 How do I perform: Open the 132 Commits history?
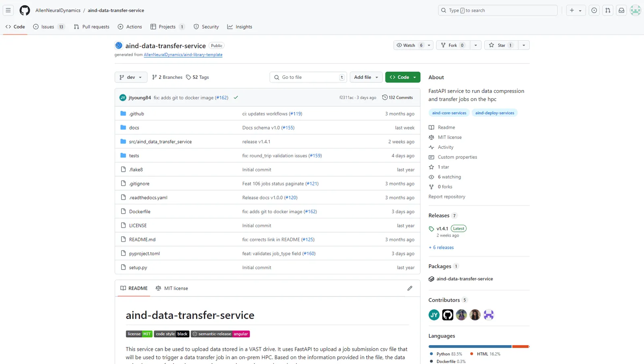click(x=397, y=97)
